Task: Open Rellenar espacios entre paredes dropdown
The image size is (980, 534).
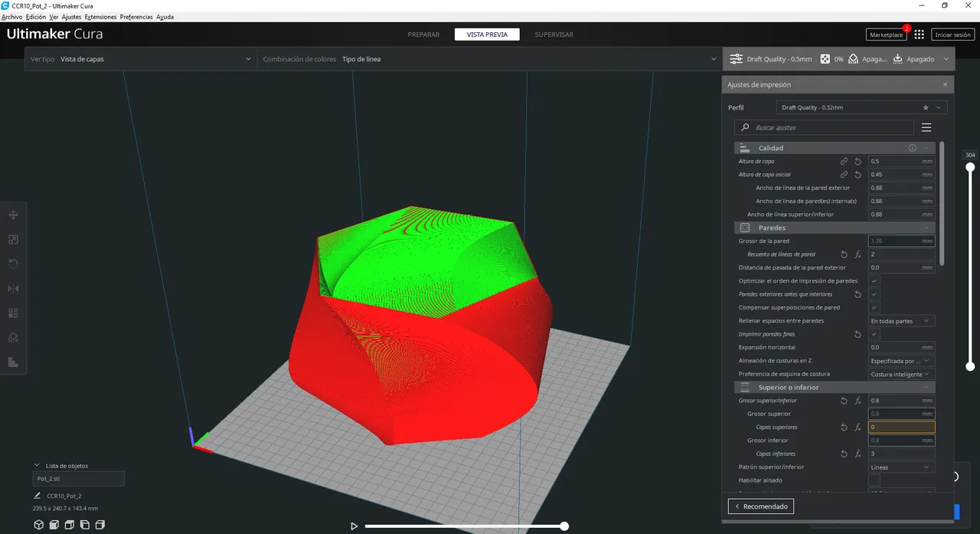Action: coord(901,321)
